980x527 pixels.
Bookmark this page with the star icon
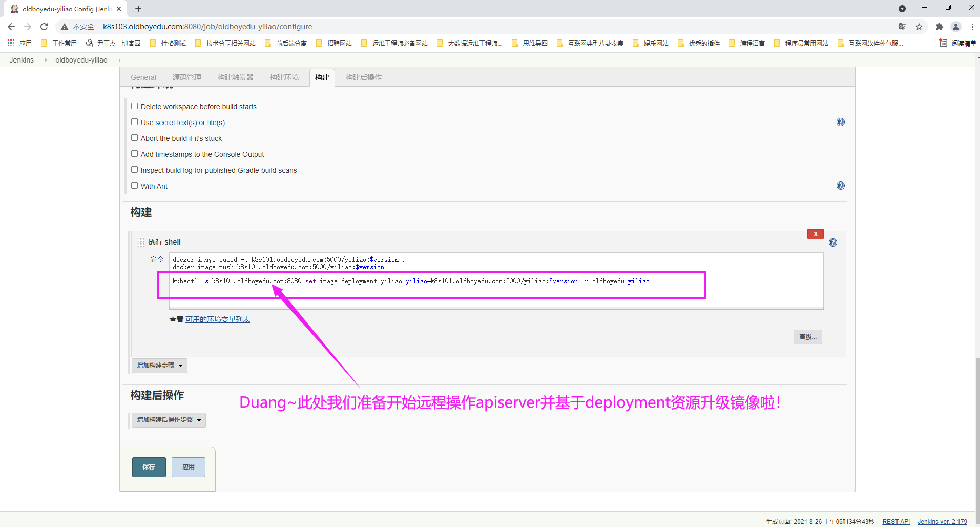tap(919, 27)
